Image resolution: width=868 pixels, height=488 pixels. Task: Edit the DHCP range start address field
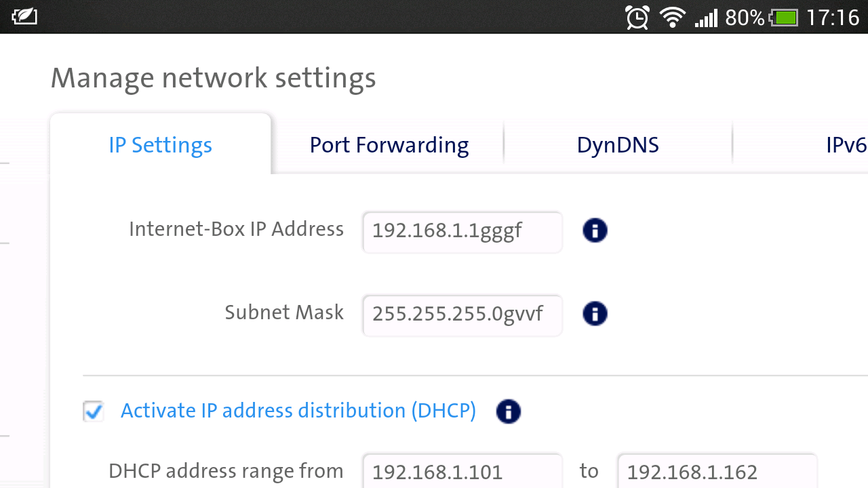tap(462, 472)
